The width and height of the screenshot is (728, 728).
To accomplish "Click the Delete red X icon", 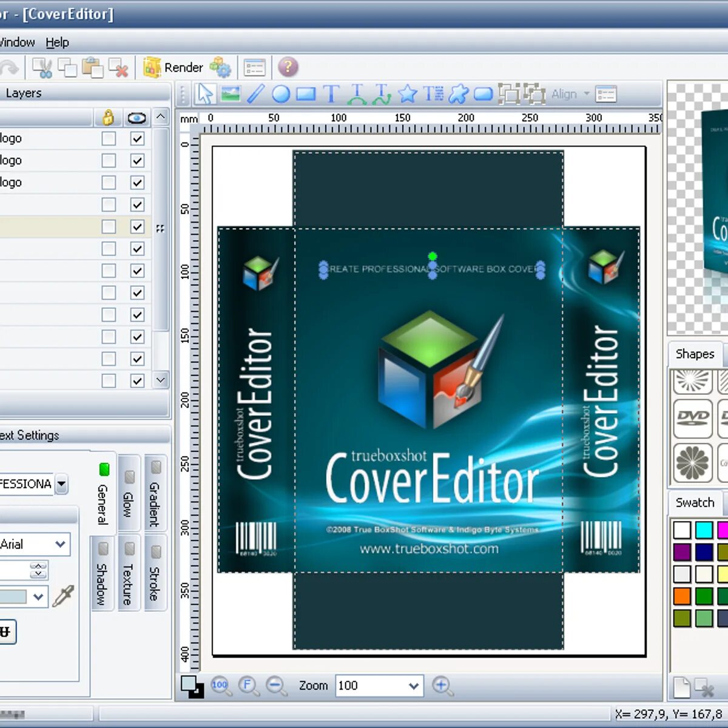I will (x=118, y=67).
